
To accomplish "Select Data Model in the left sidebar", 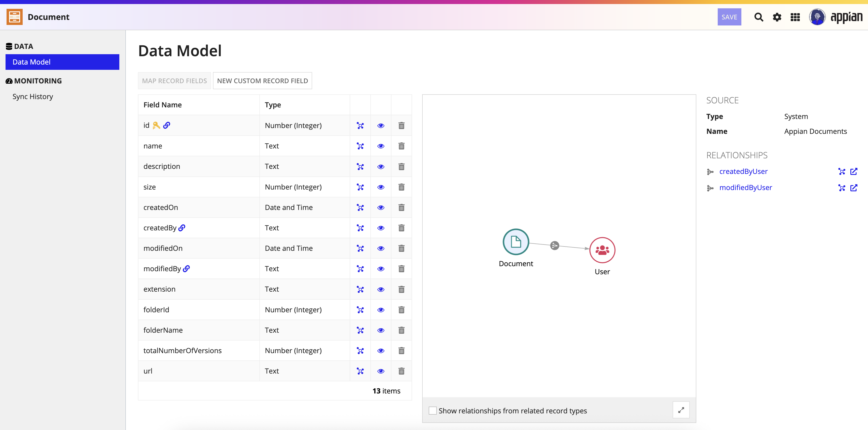I will click(62, 62).
